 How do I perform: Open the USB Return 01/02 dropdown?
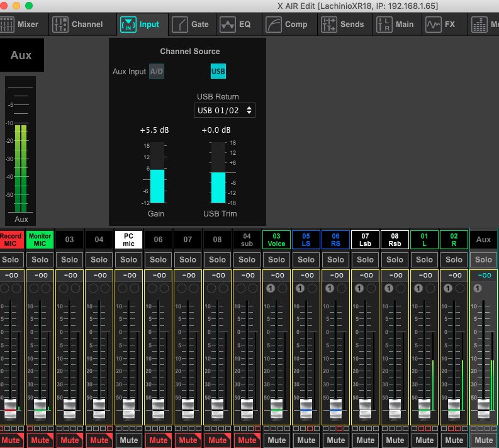[x=225, y=111]
